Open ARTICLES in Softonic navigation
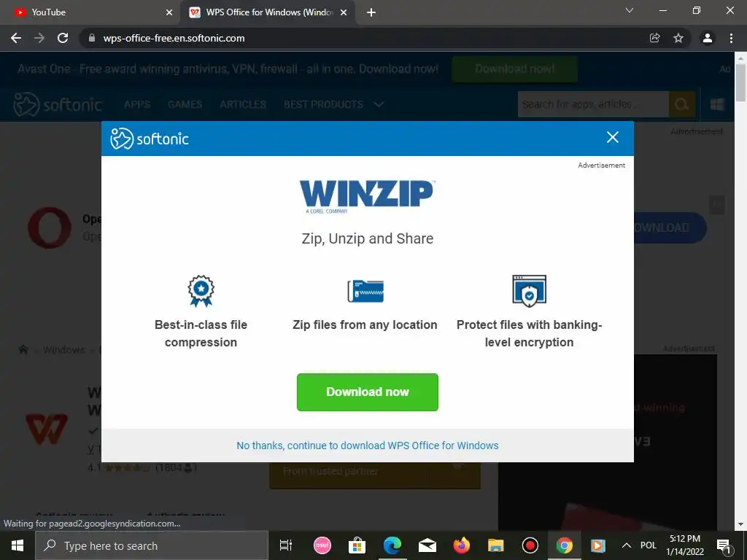747x560 pixels. pyautogui.click(x=243, y=104)
